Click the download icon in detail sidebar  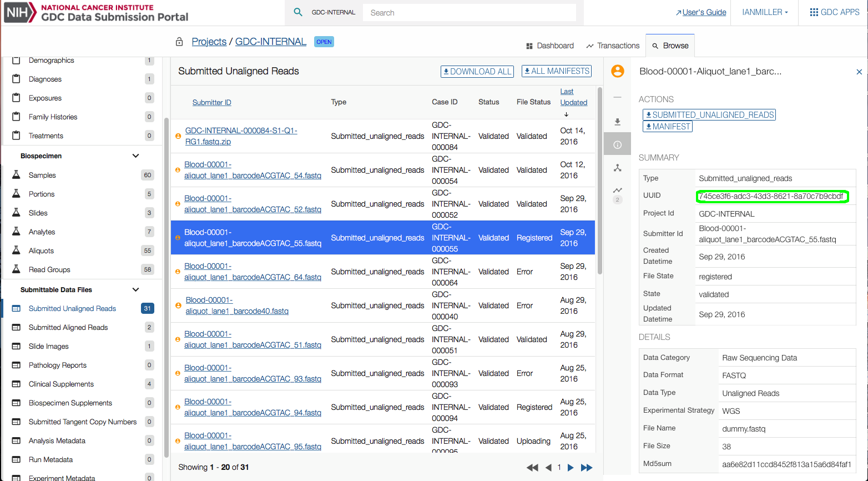pyautogui.click(x=617, y=122)
